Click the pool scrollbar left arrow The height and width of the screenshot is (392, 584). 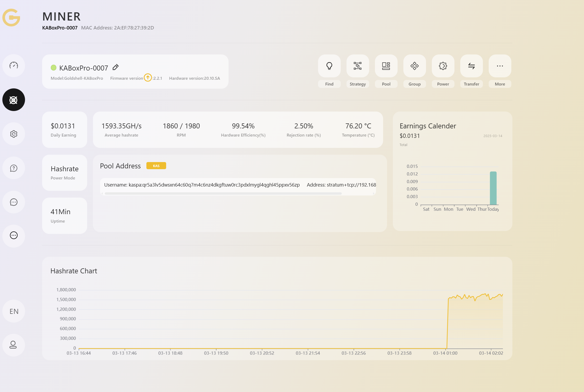click(102, 194)
